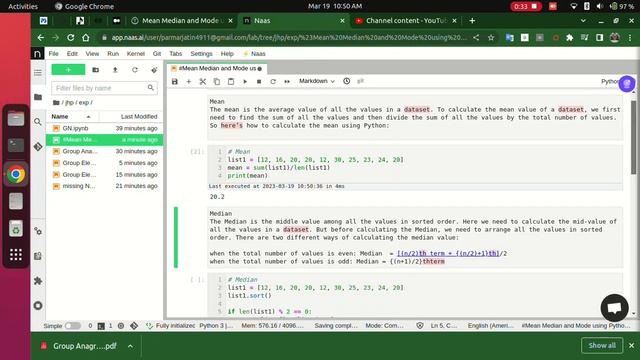Viewport: 640px width, 360px height.
Task: Click the git clone icon in file browser
Action: coord(154,70)
